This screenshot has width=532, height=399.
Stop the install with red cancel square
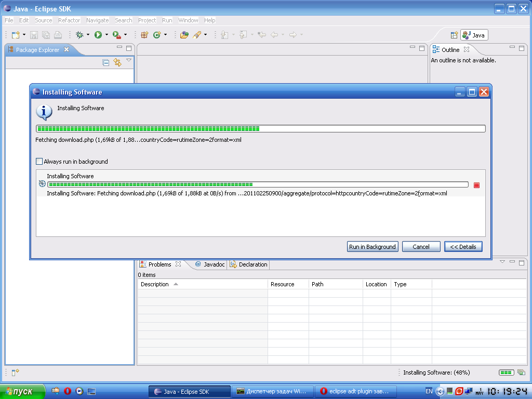pyautogui.click(x=476, y=185)
